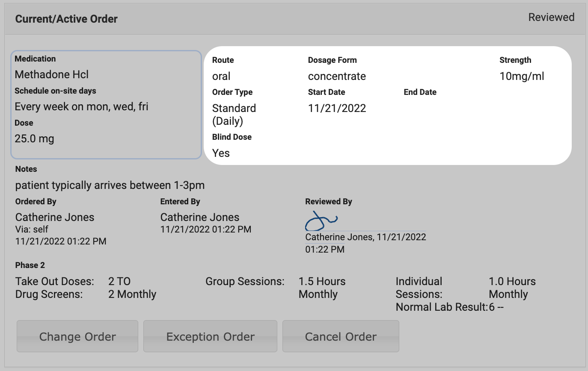
Task: Select the Phase 2 heading
Action: click(x=30, y=265)
